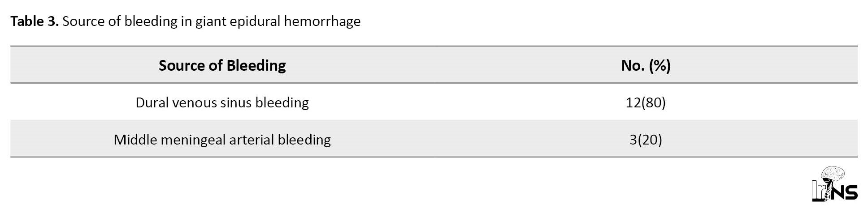Select the "Table 3." bold label

[35, 21]
